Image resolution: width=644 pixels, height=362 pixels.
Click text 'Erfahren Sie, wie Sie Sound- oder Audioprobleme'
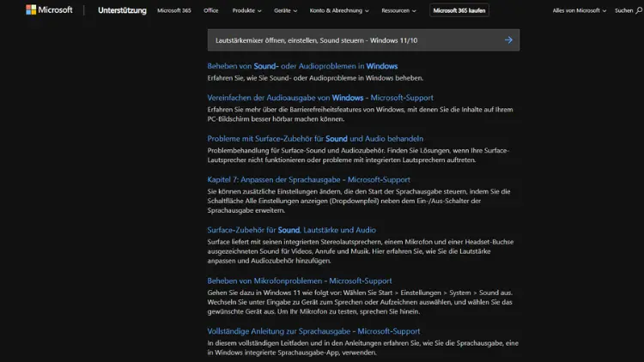pos(315,78)
